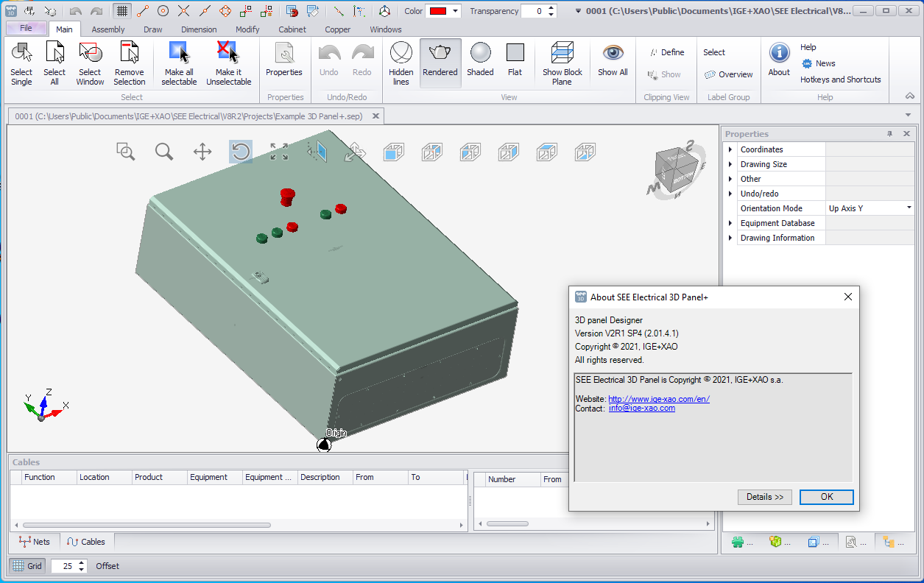Click the zoom window viewport icon

[x=126, y=152]
